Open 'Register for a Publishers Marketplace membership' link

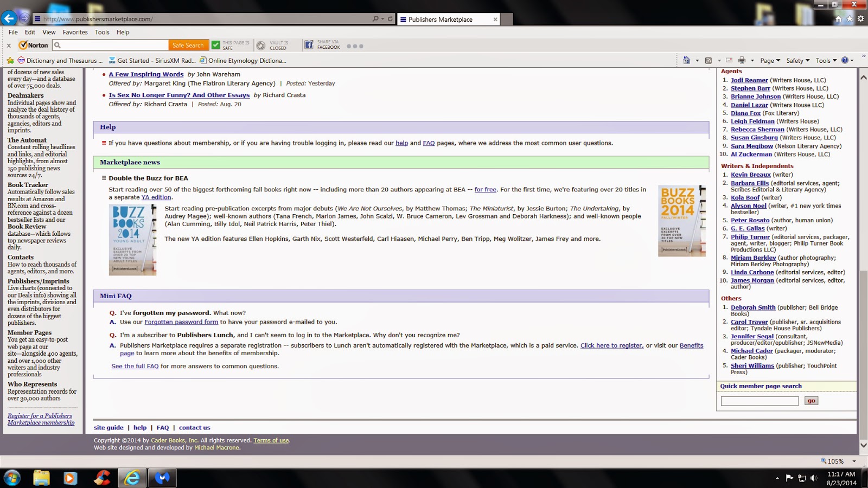(41, 419)
